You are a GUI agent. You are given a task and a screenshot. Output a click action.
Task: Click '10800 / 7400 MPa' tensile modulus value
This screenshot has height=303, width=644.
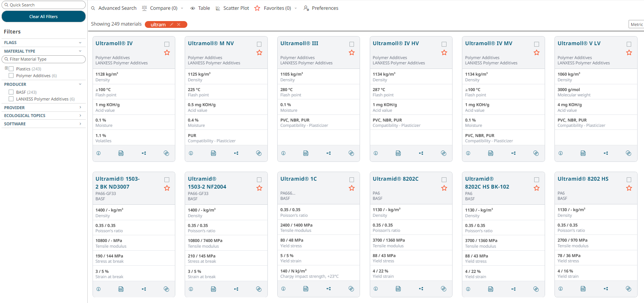pos(205,241)
